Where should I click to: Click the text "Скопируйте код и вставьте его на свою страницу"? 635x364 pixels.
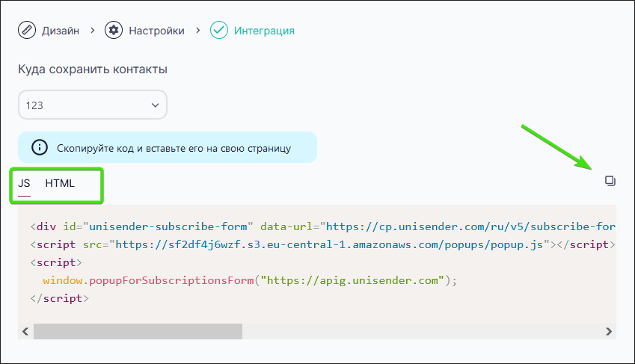(174, 148)
